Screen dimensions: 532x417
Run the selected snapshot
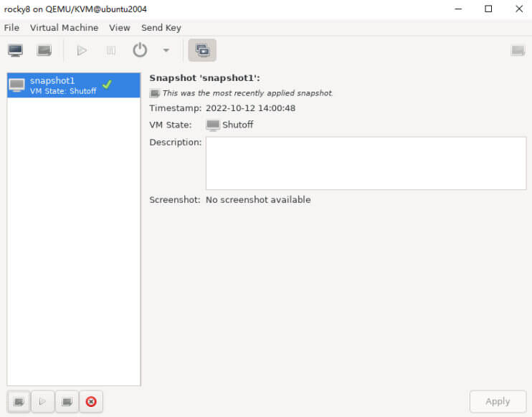click(42, 402)
